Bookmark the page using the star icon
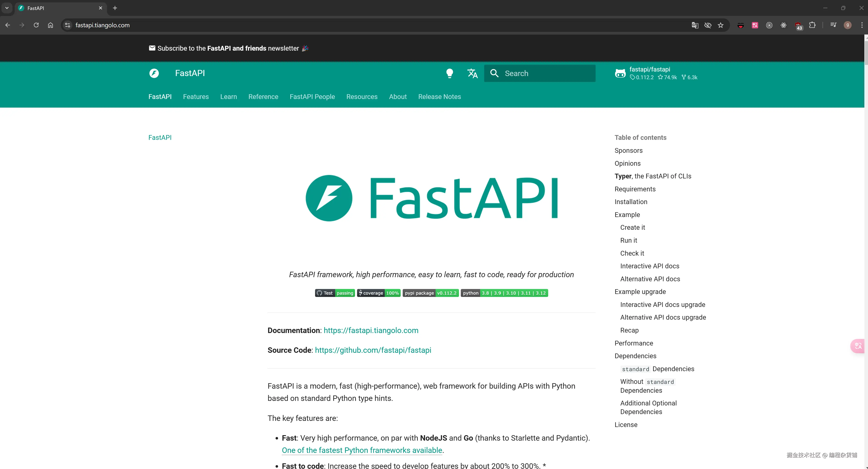This screenshot has height=469, width=868. (720, 25)
